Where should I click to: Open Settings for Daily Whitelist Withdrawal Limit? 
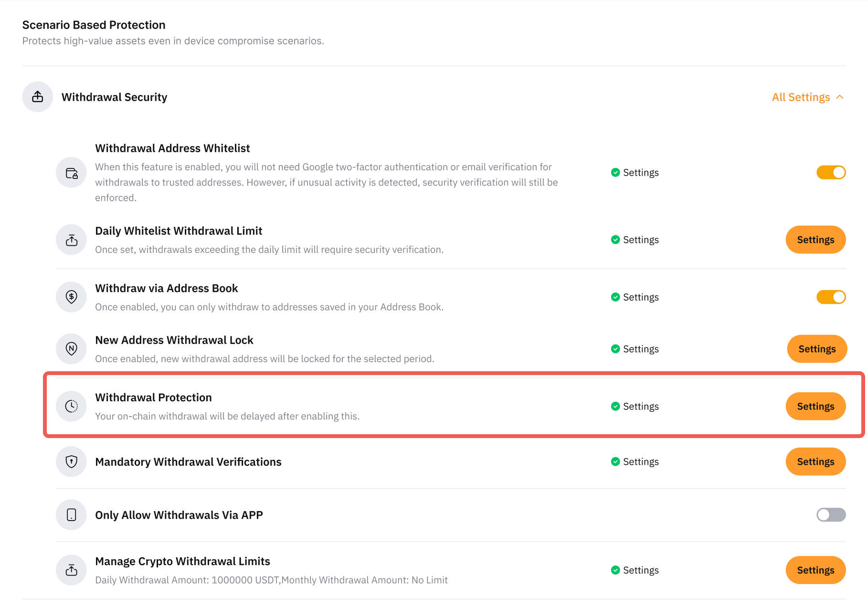click(x=815, y=240)
